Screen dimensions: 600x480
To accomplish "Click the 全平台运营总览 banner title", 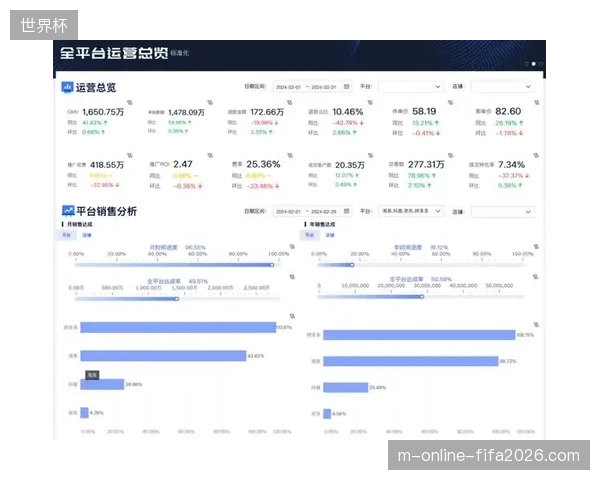I will (114, 53).
